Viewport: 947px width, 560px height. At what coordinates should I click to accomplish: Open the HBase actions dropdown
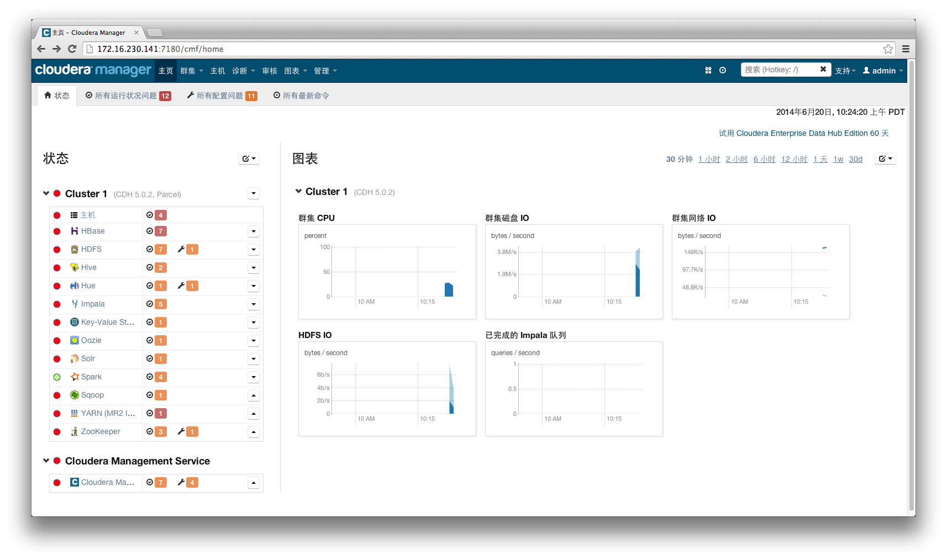254,231
